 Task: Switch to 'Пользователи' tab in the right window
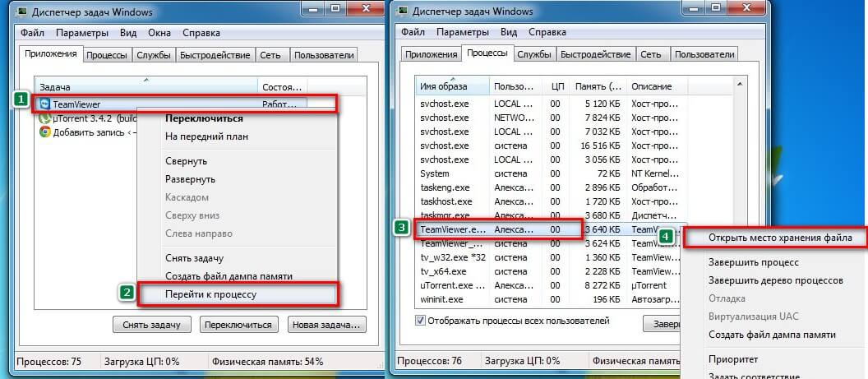[704, 54]
